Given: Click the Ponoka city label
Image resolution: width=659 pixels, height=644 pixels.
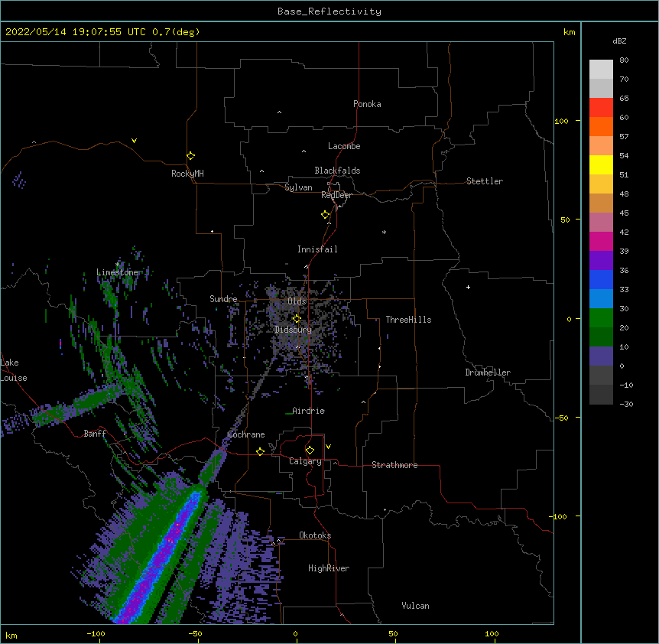Looking at the screenshot, I should [x=367, y=104].
